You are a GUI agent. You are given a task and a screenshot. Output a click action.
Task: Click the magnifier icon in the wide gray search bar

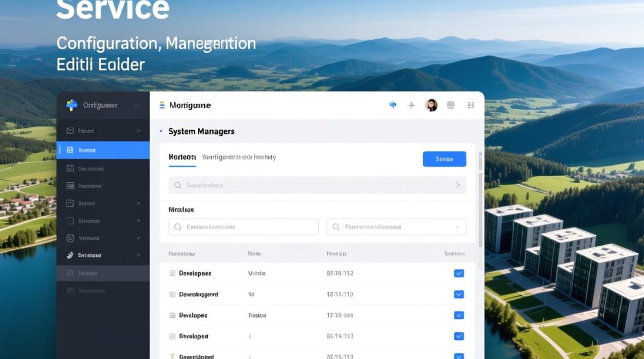178,185
